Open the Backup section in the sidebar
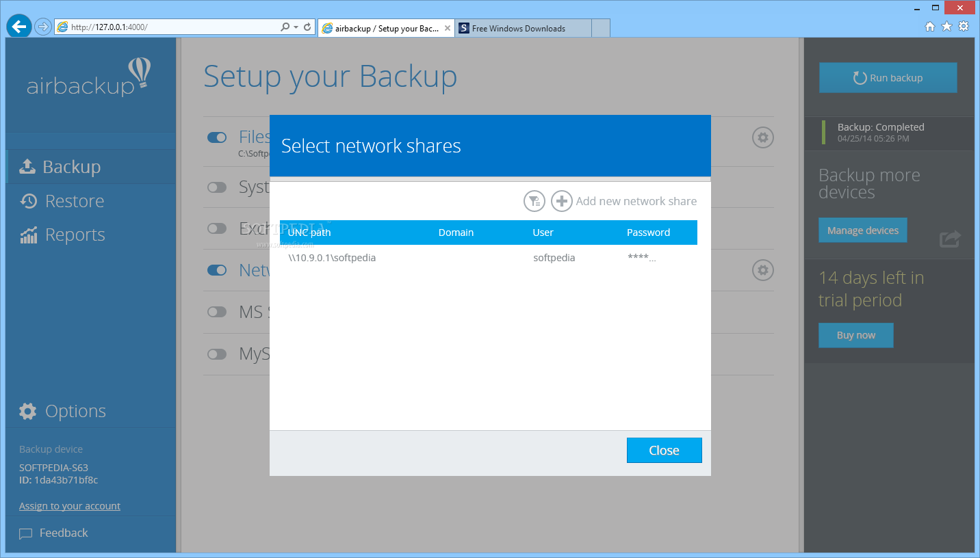The width and height of the screenshot is (980, 558). click(90, 167)
